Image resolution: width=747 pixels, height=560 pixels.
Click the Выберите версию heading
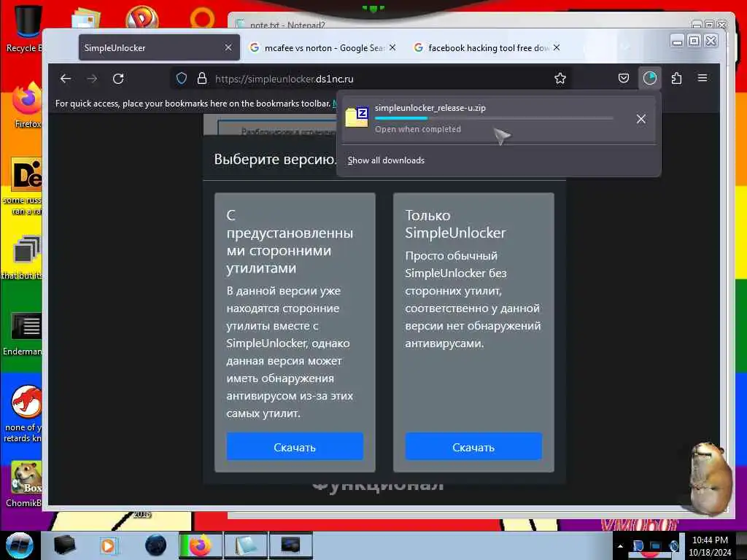(x=275, y=159)
